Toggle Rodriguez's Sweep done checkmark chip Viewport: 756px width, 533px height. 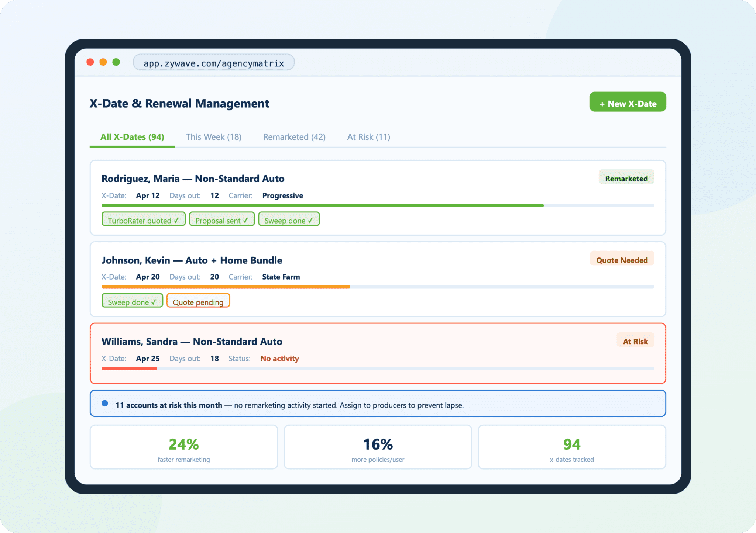[x=289, y=220]
